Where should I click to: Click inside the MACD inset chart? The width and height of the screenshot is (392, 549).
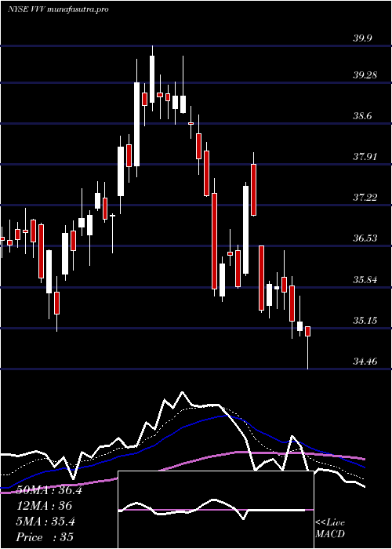(x=216, y=510)
